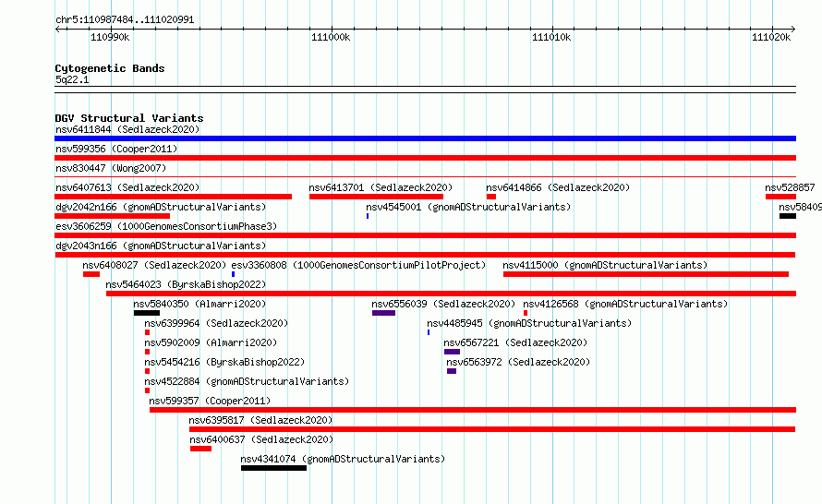The width and height of the screenshot is (822, 504).
Task: Select the red bar under nsv599356
Action: pyautogui.click(x=425, y=158)
